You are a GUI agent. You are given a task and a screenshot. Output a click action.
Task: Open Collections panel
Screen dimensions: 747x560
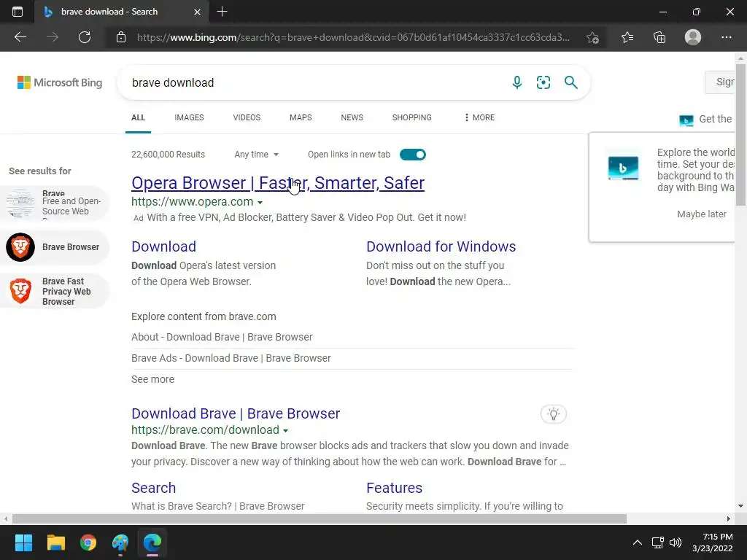(659, 37)
